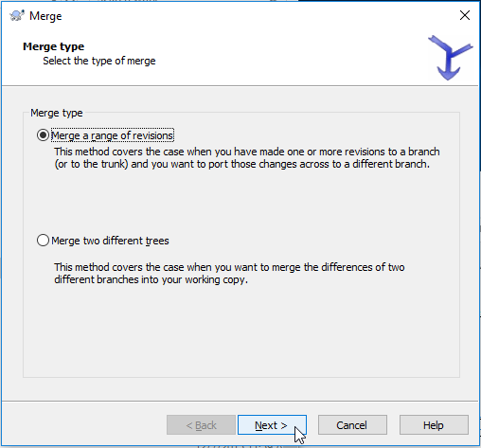Click the empty area under tree merge description

pyautogui.click(x=241, y=332)
